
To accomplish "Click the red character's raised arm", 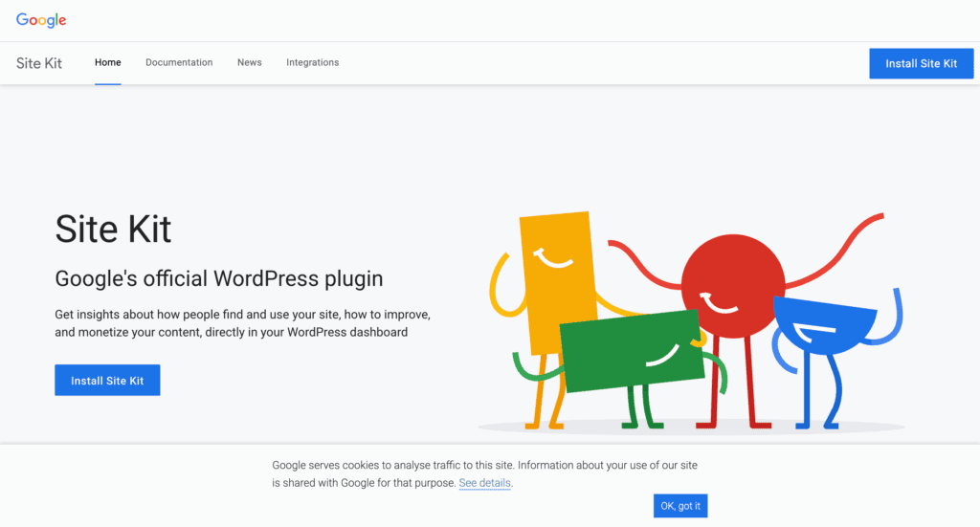I will (835, 250).
